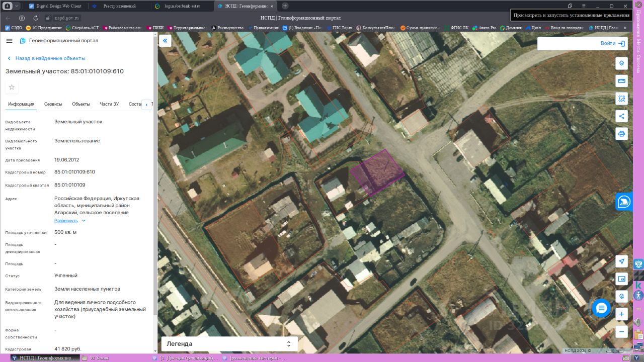Activate the ruler measurement tool
Screen dimensions: 644x362
(621, 81)
